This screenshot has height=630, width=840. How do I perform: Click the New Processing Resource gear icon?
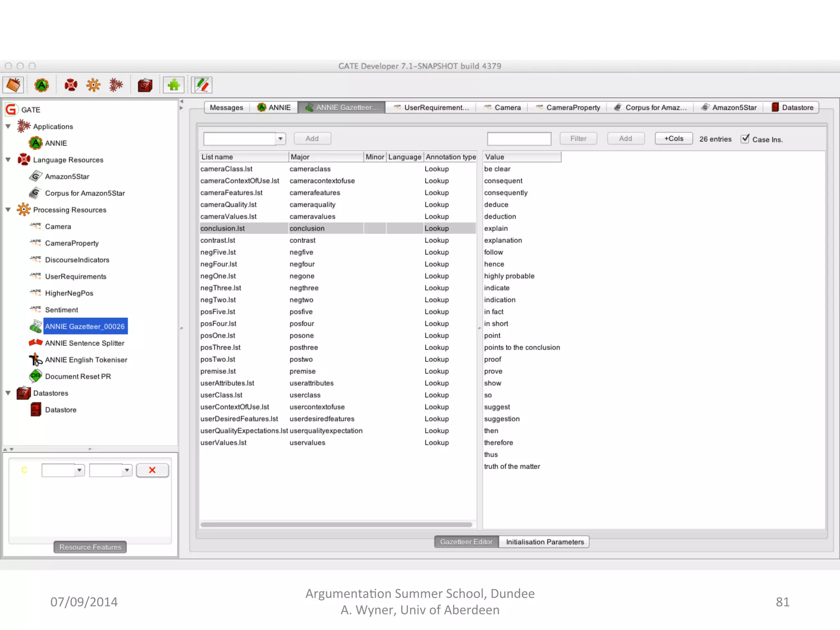tap(93, 85)
